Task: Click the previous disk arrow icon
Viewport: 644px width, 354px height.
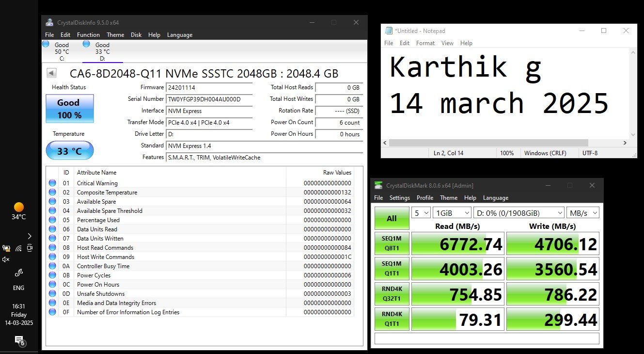Action: pyautogui.click(x=51, y=73)
